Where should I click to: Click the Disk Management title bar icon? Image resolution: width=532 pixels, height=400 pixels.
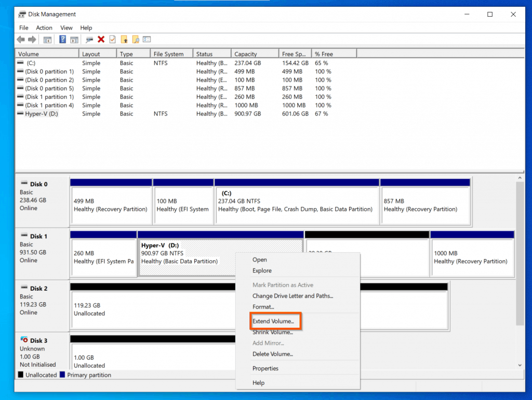(22, 14)
